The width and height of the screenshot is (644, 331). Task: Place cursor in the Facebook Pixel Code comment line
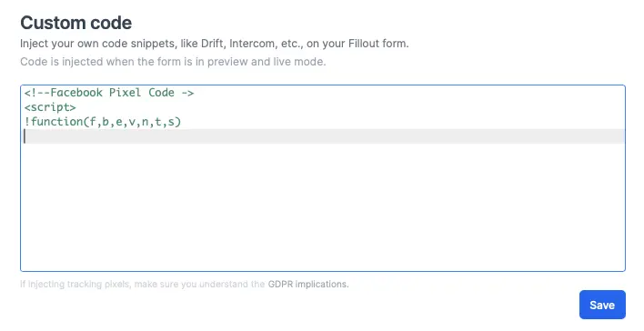(x=109, y=93)
